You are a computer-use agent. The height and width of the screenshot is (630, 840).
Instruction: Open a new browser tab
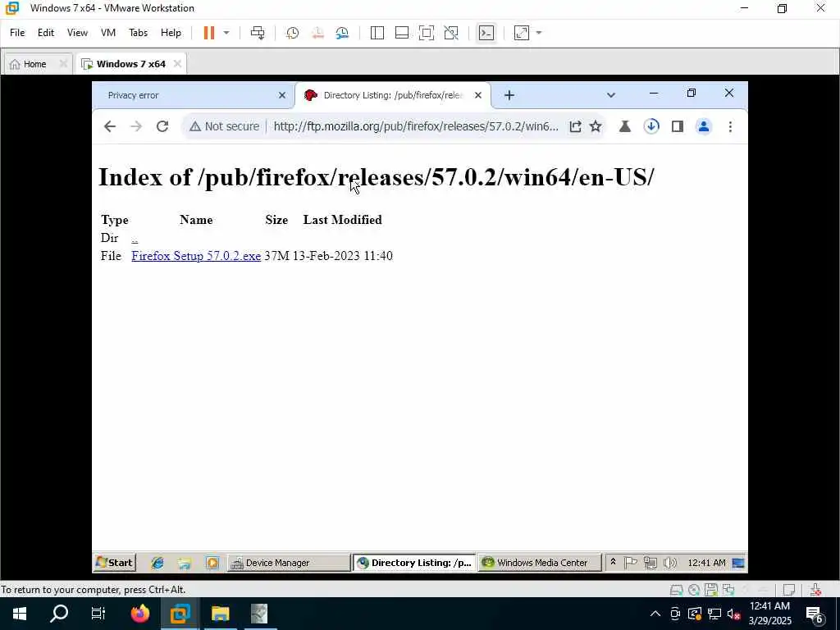point(509,95)
